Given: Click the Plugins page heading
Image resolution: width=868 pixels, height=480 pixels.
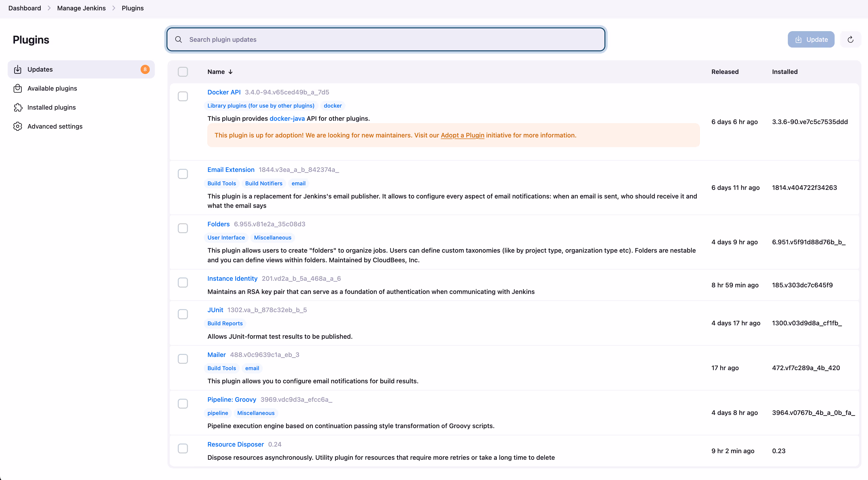Looking at the screenshot, I should click(x=31, y=40).
